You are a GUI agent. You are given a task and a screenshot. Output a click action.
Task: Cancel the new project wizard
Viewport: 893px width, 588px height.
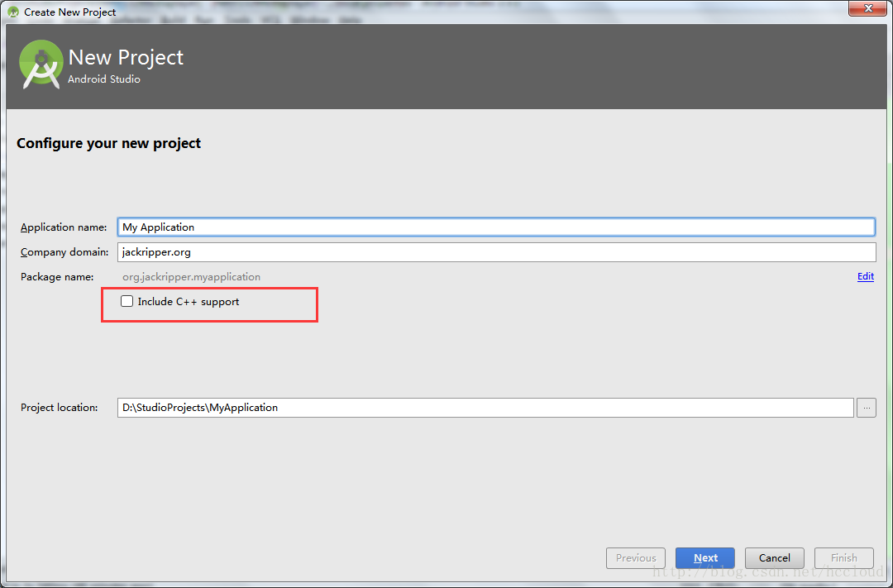pyautogui.click(x=774, y=557)
